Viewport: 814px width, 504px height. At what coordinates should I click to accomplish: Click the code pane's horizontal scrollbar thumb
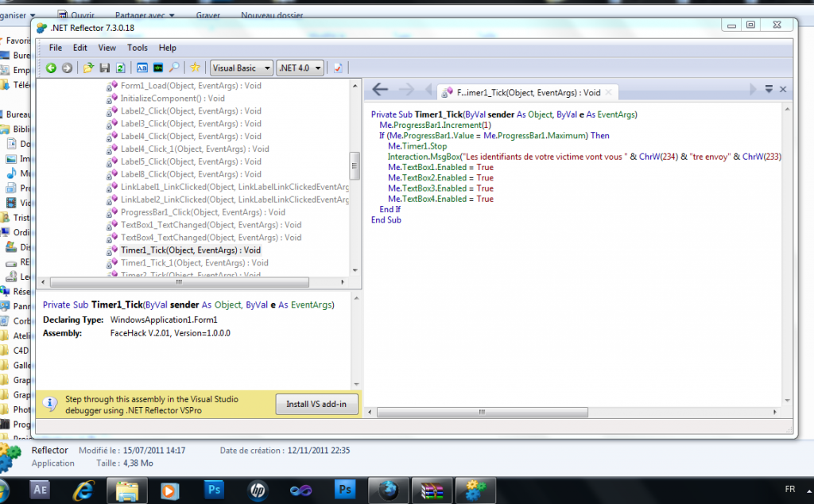pyautogui.click(x=483, y=412)
